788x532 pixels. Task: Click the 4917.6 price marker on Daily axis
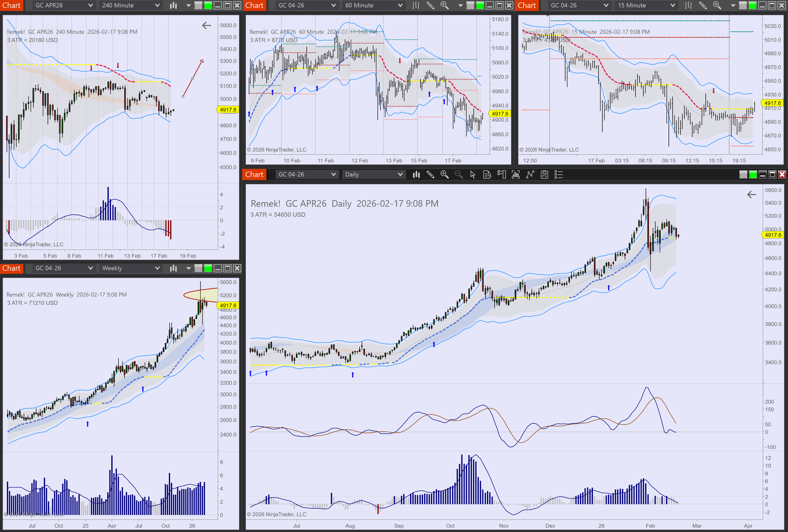click(773, 235)
